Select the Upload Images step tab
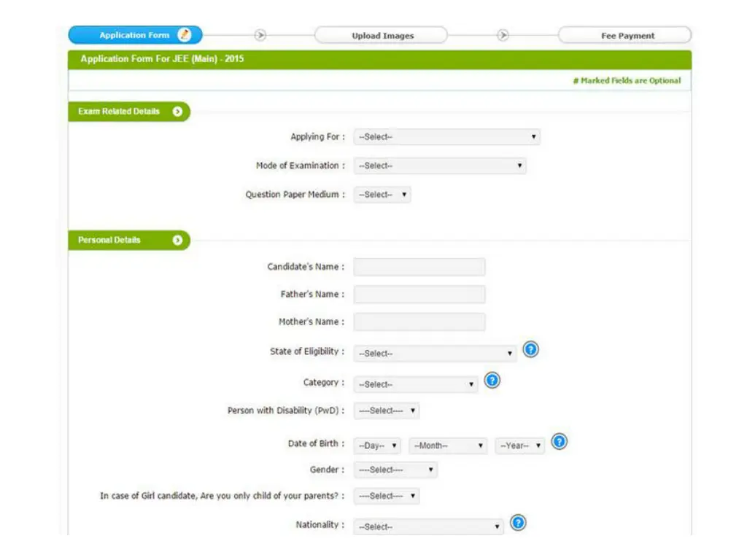The height and width of the screenshot is (560, 747). click(x=381, y=35)
